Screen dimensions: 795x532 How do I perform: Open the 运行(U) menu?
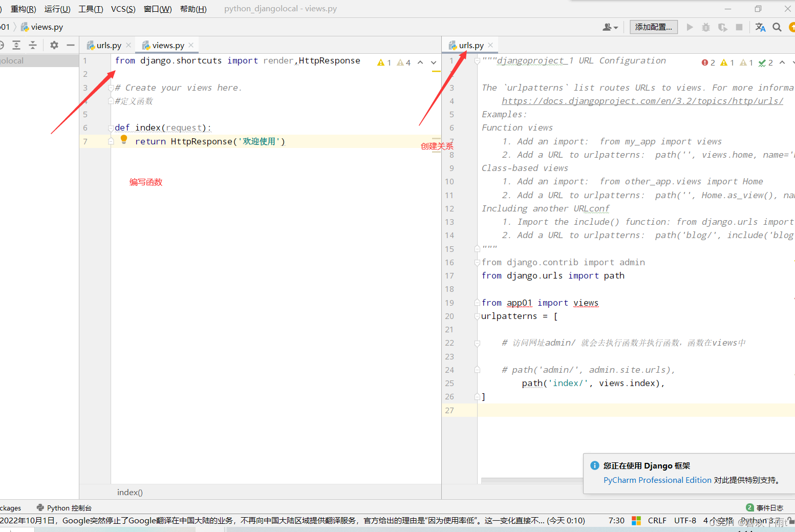pyautogui.click(x=57, y=9)
